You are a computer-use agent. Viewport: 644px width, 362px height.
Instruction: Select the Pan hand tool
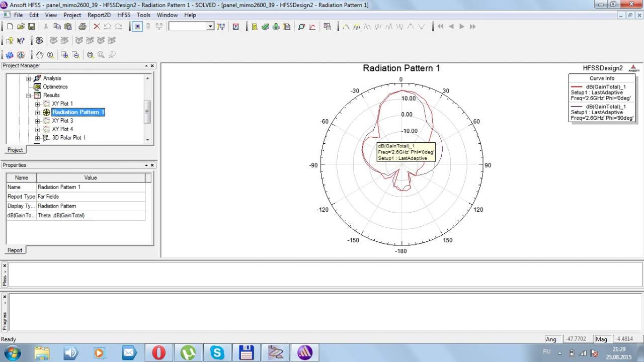click(x=40, y=55)
